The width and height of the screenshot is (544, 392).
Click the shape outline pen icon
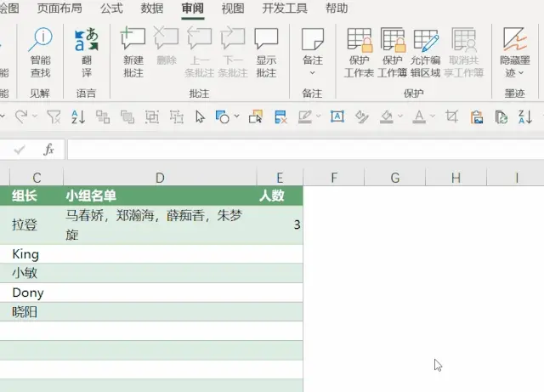[x=305, y=117]
